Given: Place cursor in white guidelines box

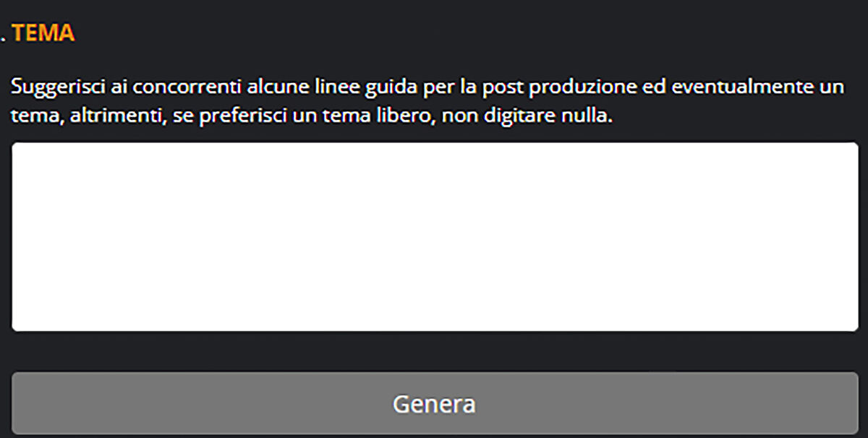Looking at the screenshot, I should click(435, 237).
